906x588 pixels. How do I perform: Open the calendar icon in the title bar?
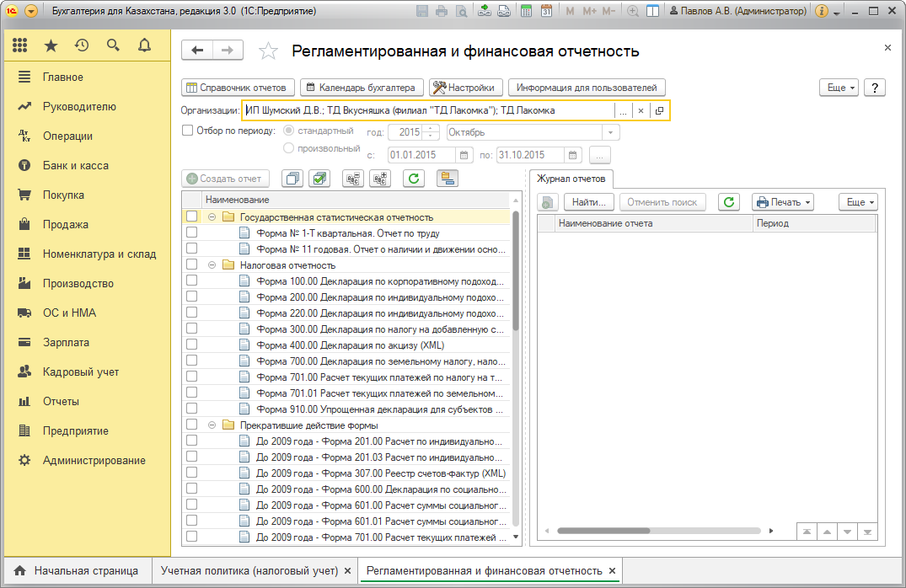click(x=548, y=9)
